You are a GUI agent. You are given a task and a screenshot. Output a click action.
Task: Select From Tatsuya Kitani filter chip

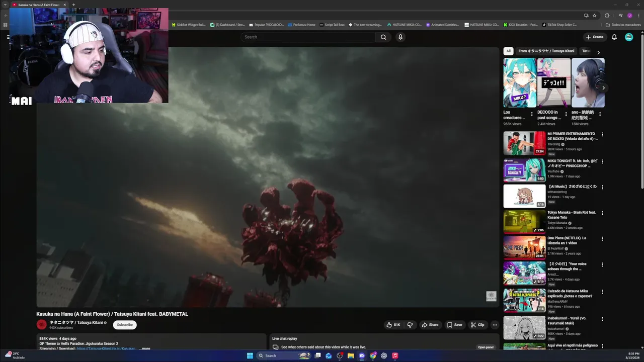pos(546,51)
